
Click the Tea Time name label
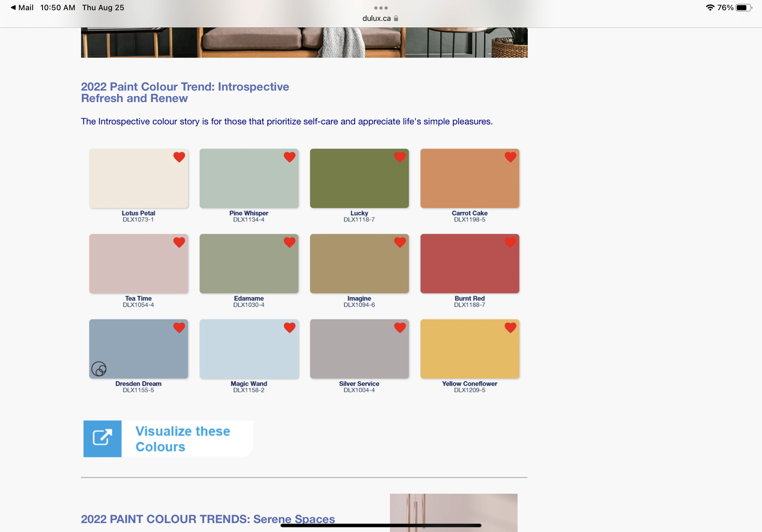138,298
